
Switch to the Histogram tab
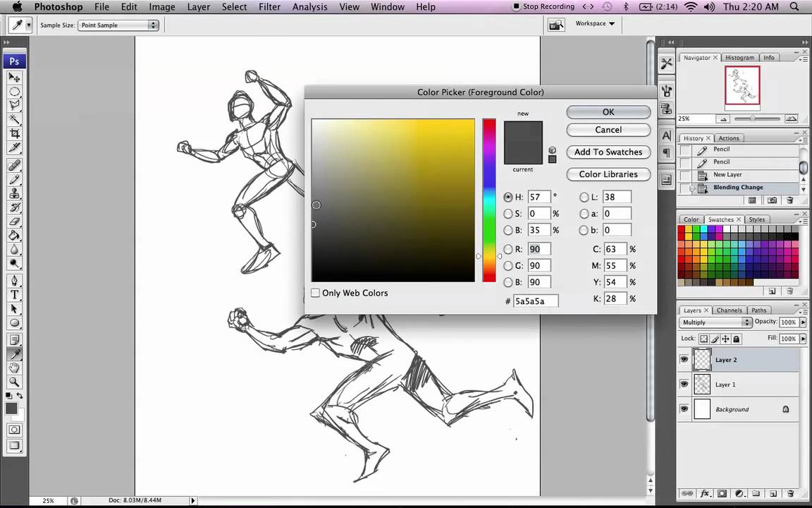click(x=739, y=58)
